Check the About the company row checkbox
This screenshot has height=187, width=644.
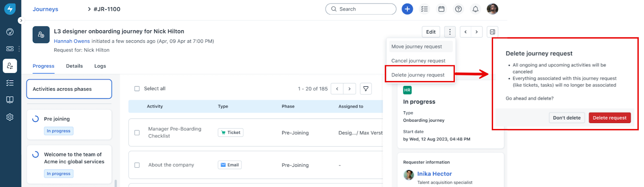[137, 165]
